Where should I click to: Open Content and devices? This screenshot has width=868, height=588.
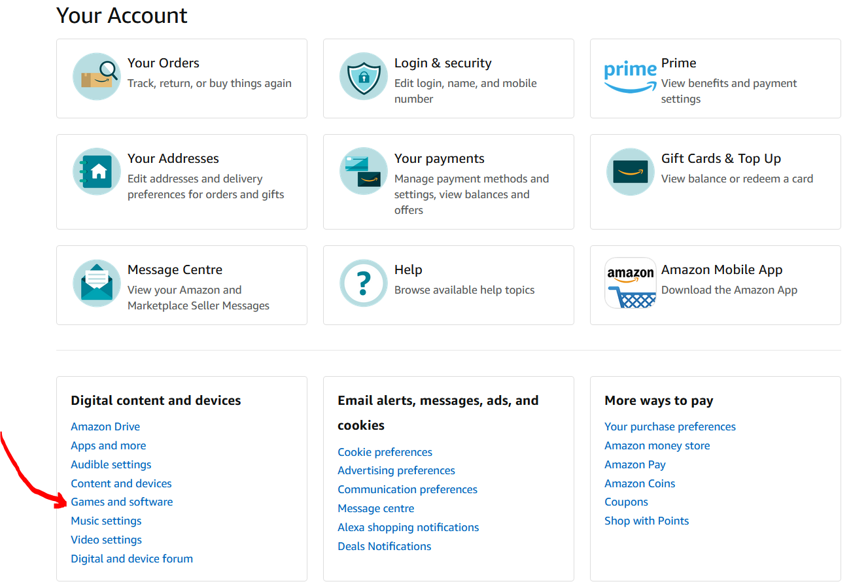point(121,483)
